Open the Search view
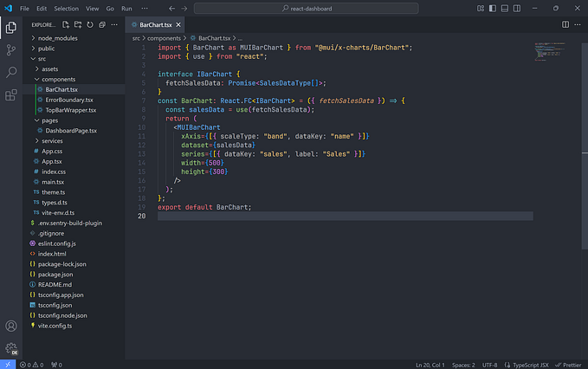Image resolution: width=588 pixels, height=369 pixels. click(x=11, y=72)
